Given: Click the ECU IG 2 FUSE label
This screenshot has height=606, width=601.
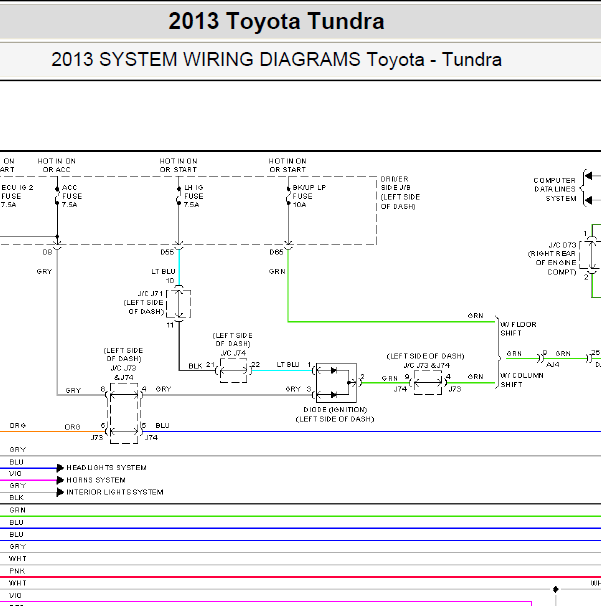Looking at the screenshot, I should point(17,196).
